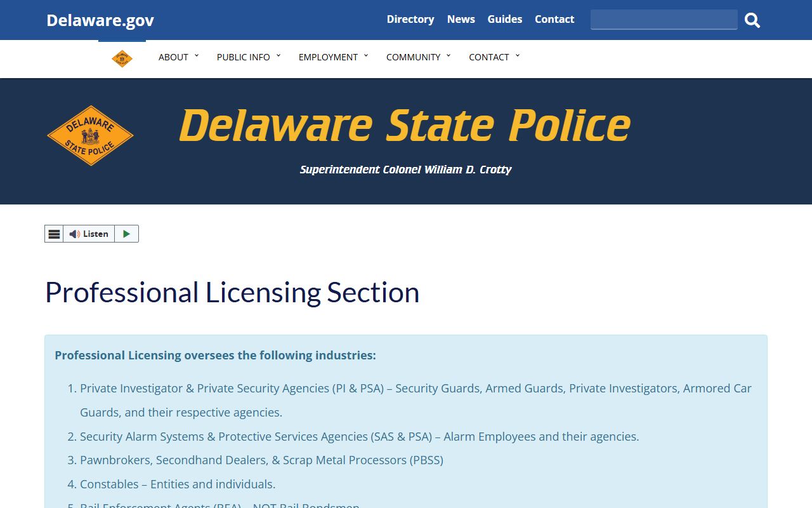The height and width of the screenshot is (508, 812).
Task: Expand the PUBLIC INFO dropdown chevron
Action: (278, 56)
